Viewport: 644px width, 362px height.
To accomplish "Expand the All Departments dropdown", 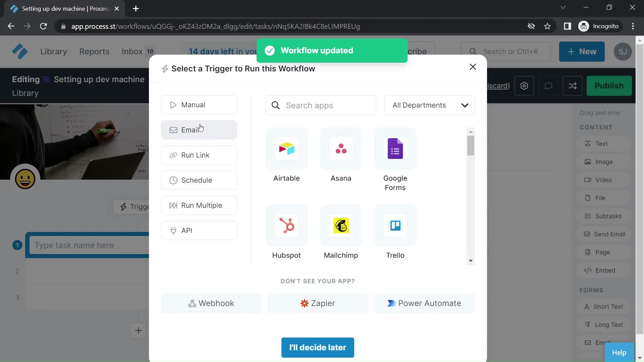I will pyautogui.click(x=429, y=105).
